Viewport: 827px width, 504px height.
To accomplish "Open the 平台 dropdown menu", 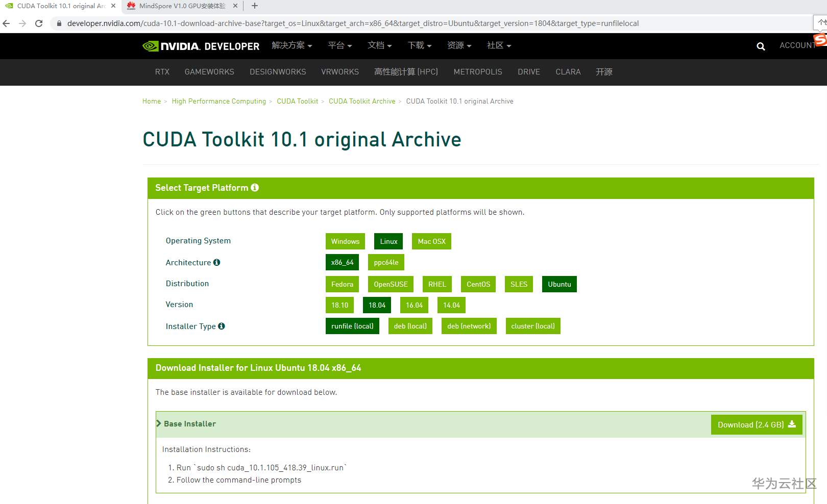I will coord(340,45).
